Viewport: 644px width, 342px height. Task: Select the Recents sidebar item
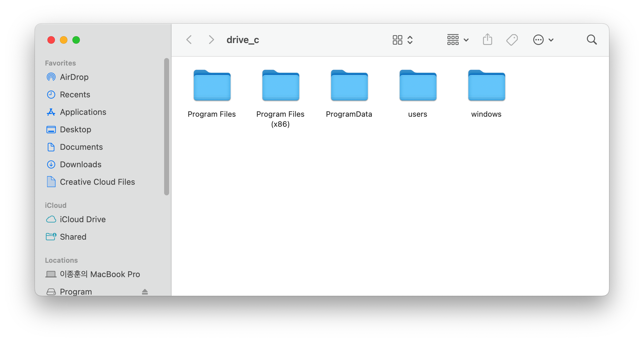coord(75,95)
